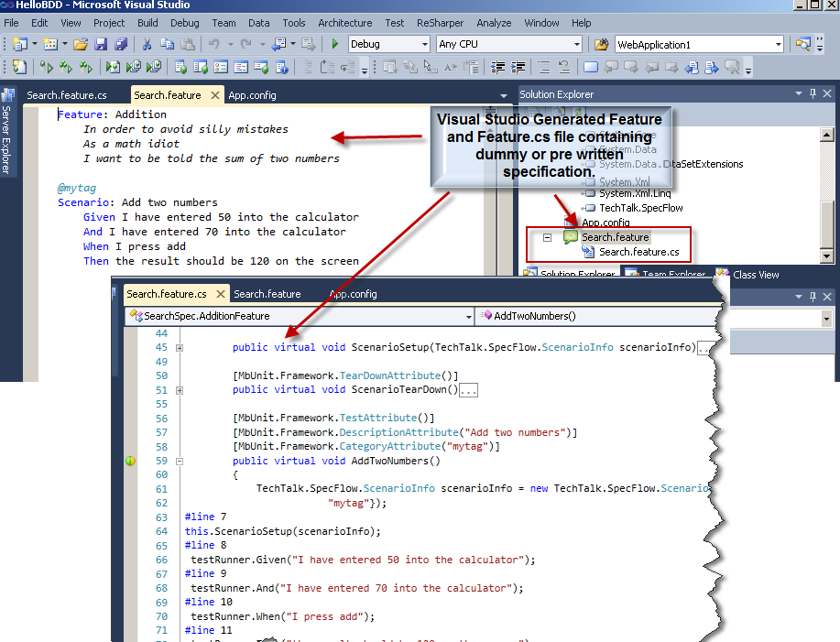Open the File menu

pos(11,23)
